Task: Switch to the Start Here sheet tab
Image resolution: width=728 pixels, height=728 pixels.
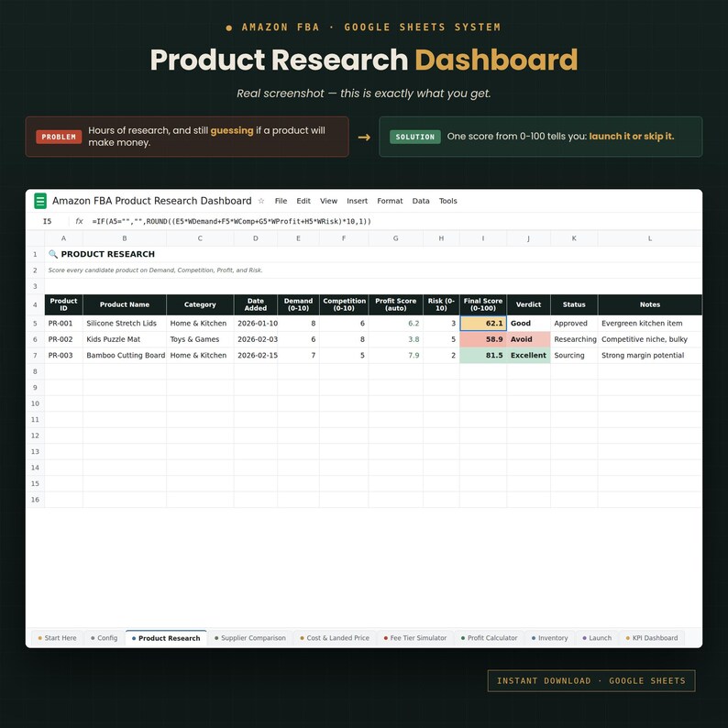Action: pyautogui.click(x=57, y=638)
